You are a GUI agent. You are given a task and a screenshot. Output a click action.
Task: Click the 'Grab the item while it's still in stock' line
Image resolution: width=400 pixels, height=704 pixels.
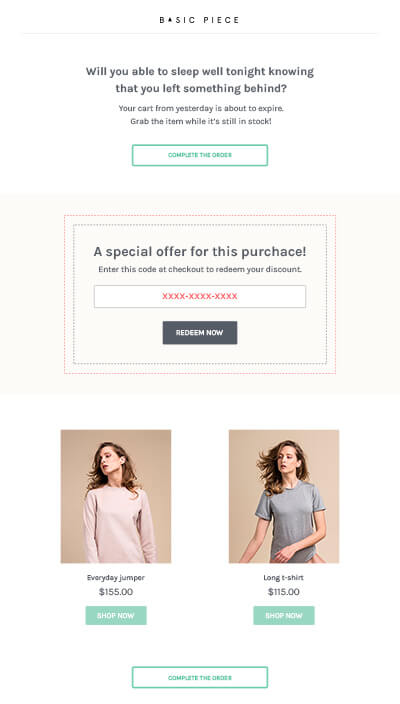click(x=201, y=121)
